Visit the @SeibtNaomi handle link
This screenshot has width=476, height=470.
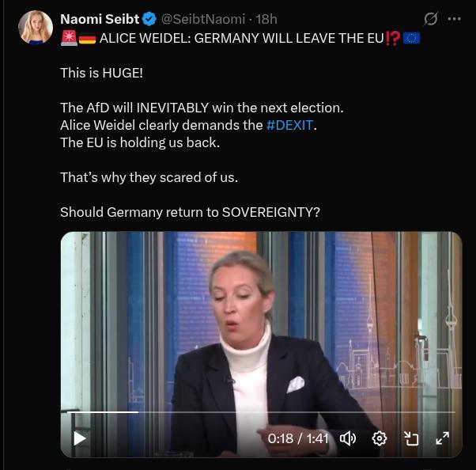203,19
